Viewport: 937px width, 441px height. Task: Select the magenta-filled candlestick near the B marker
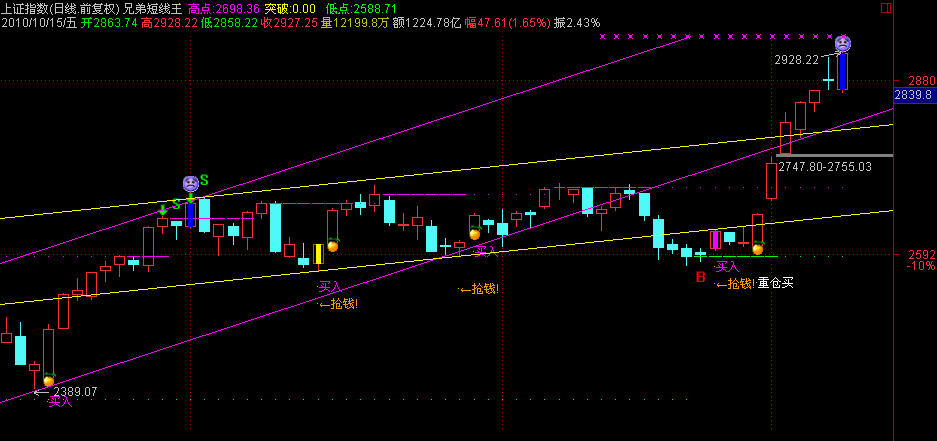pos(715,240)
